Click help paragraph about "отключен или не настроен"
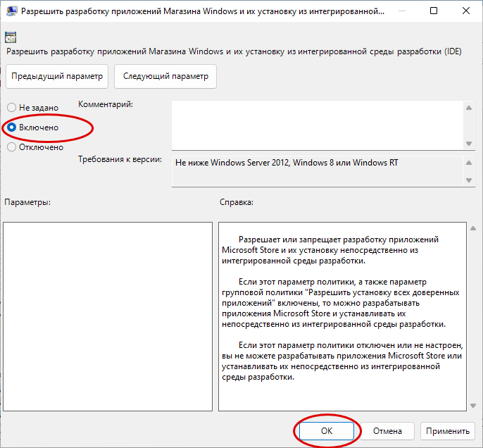Image resolution: width=483 pixels, height=448 pixels. click(x=342, y=361)
